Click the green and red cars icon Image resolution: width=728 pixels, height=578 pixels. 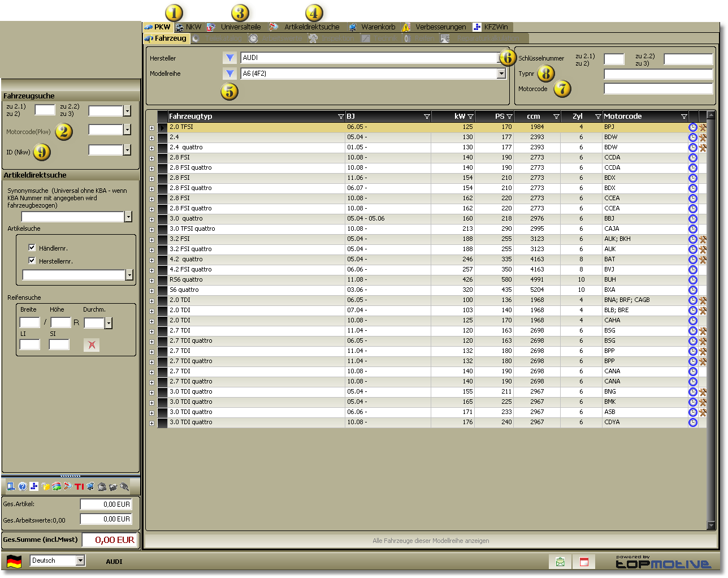[x=57, y=486]
